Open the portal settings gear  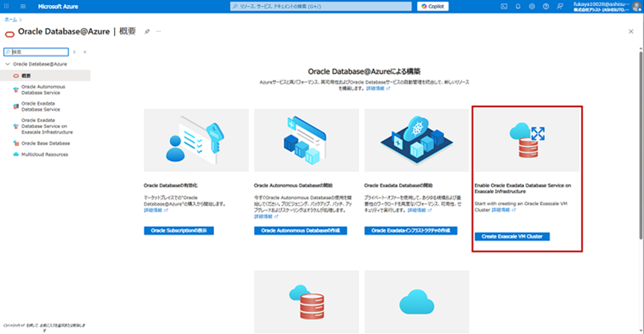(532, 6)
